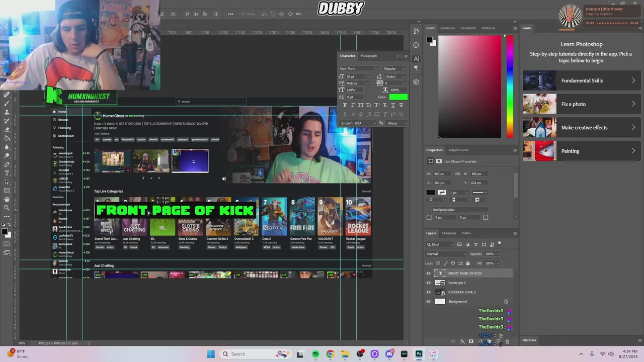Viewport: 644px width, 362px height.
Task: Toggle lock position move icon
Action: (x=453, y=263)
